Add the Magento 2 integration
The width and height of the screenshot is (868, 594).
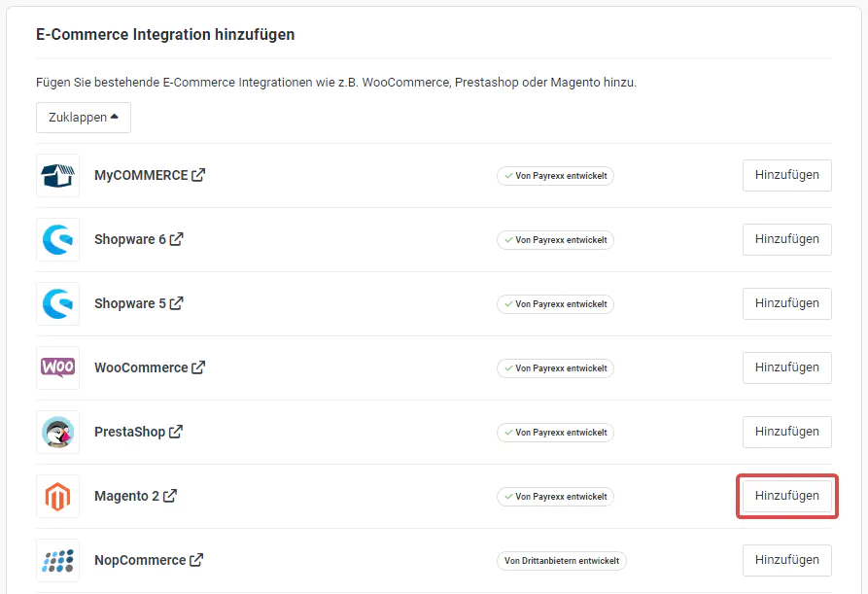[x=786, y=496]
